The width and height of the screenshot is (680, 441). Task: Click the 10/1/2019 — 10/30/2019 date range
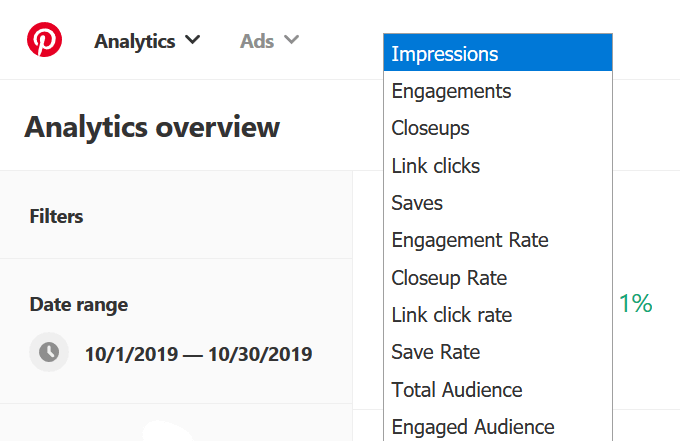198,353
